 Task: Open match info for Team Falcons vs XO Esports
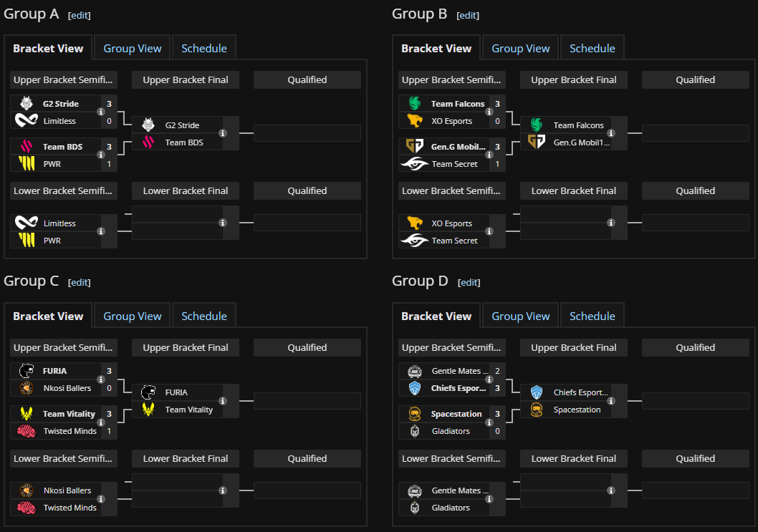pyautogui.click(x=489, y=112)
